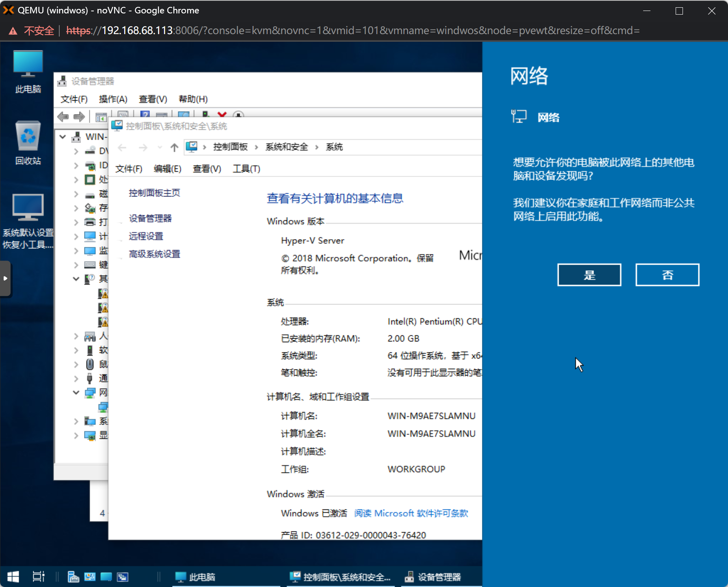Click WORKGROUP workgroup value text
Screen dimensions: 728x587
coord(416,469)
